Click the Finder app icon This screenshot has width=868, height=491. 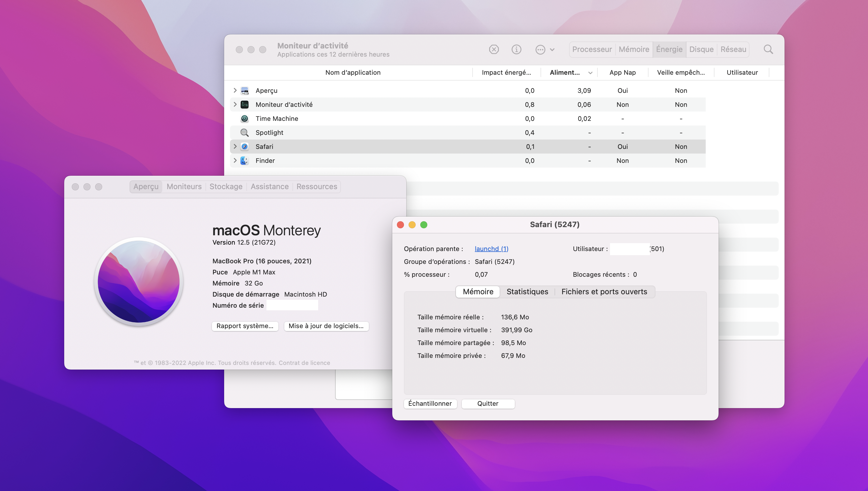click(244, 161)
